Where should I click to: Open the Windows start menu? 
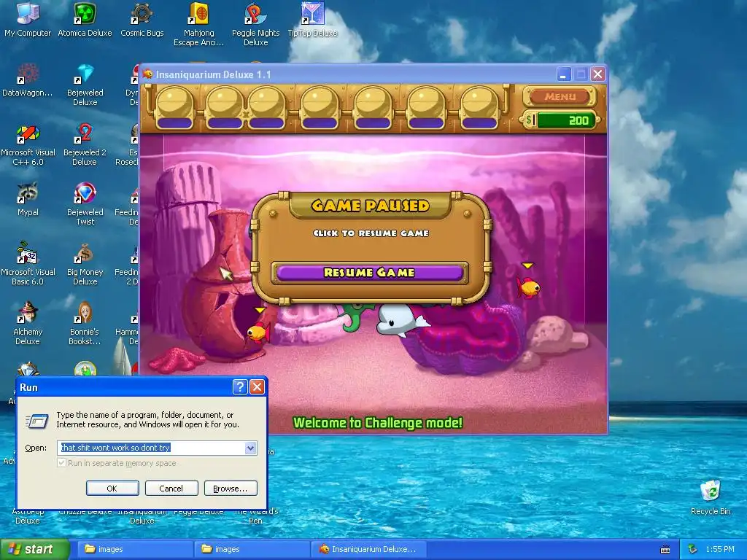tap(34, 550)
